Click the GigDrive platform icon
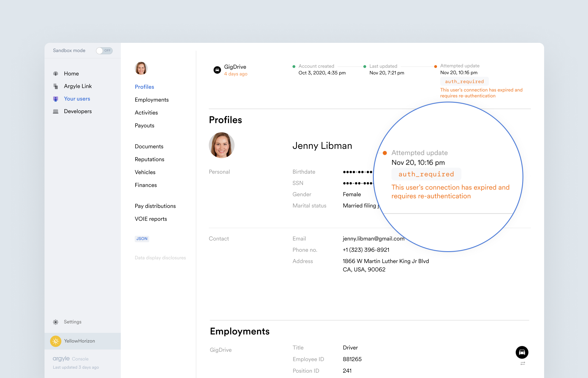The height and width of the screenshot is (378, 588). point(217,69)
